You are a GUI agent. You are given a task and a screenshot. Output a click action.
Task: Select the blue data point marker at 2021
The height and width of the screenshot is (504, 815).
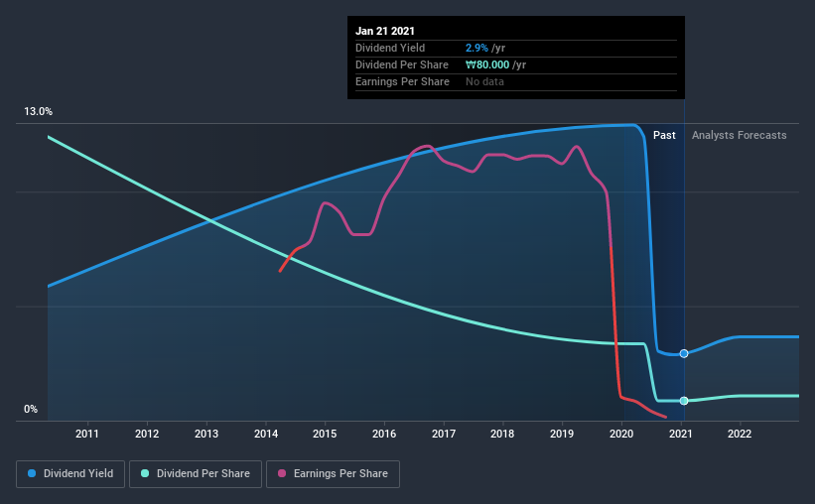coord(684,353)
